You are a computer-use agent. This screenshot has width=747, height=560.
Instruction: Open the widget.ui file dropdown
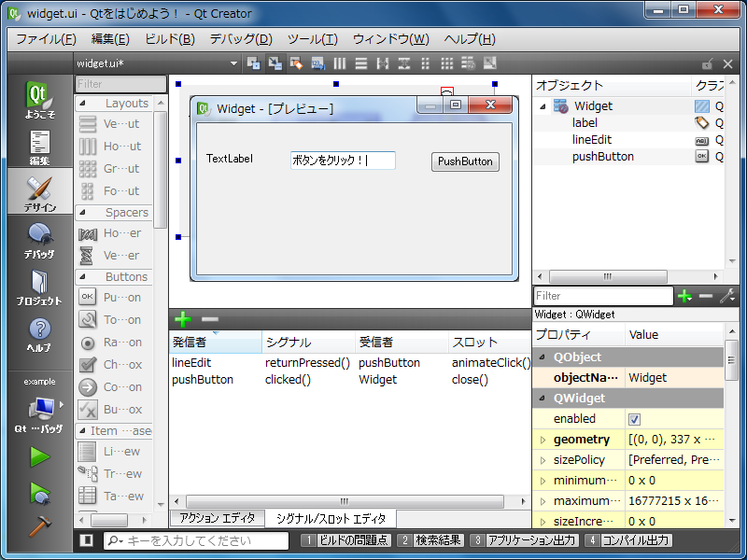click(x=233, y=63)
